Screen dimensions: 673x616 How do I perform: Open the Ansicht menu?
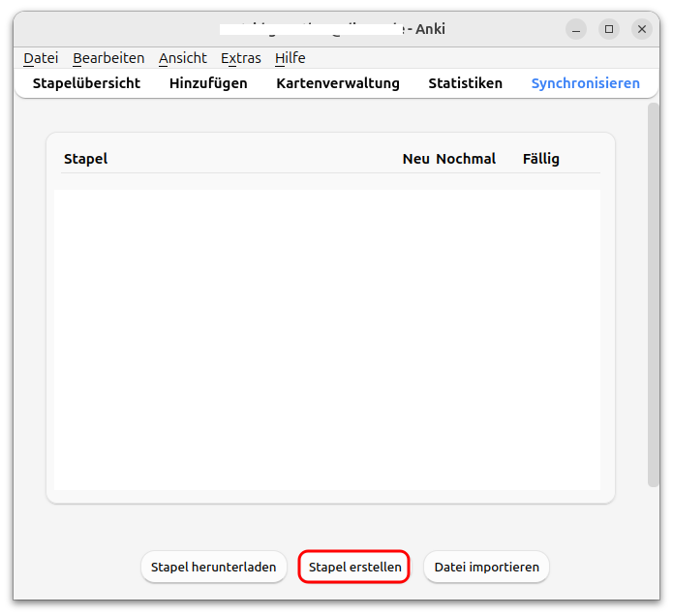(183, 58)
